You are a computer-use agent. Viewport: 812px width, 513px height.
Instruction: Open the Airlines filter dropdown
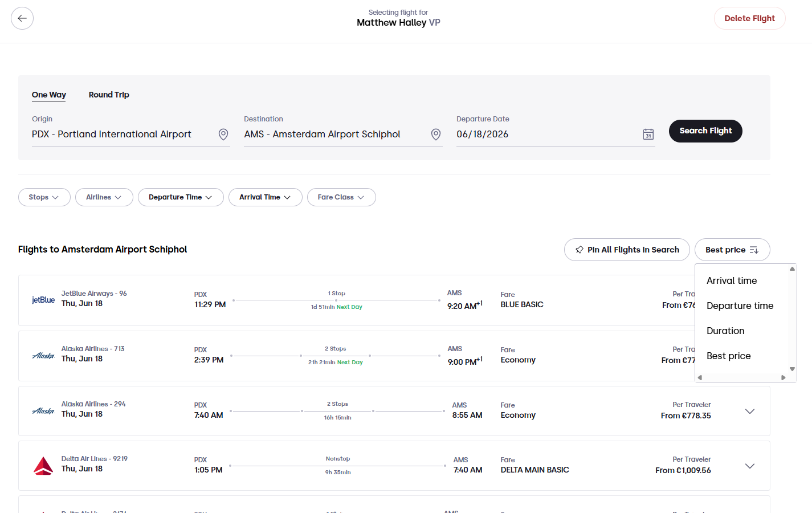[x=104, y=197]
